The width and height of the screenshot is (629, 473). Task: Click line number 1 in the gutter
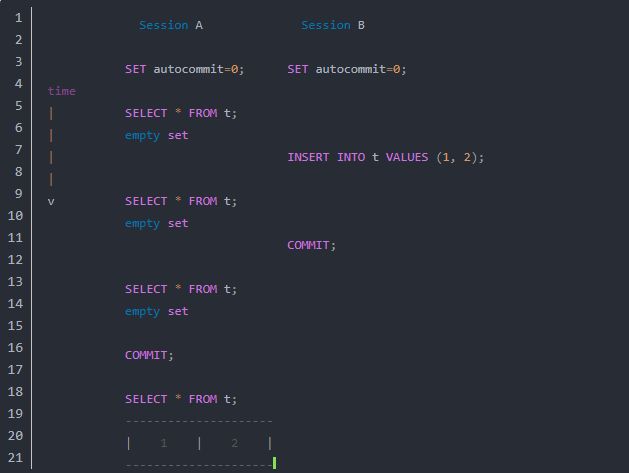coord(18,18)
